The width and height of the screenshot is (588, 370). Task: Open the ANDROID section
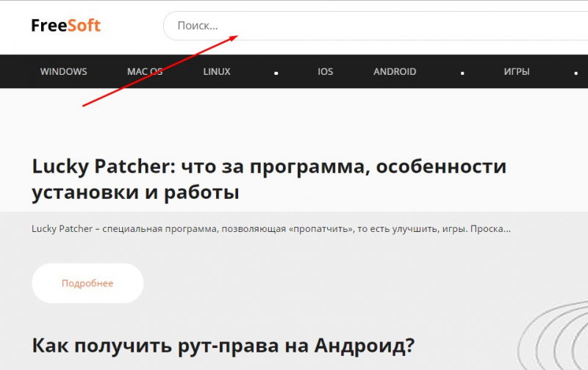tap(395, 71)
